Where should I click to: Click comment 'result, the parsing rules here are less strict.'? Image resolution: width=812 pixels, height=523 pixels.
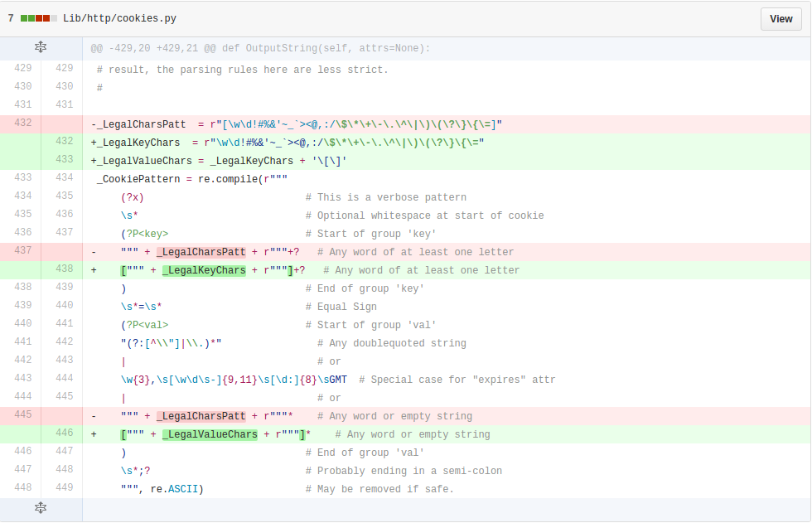click(x=242, y=70)
